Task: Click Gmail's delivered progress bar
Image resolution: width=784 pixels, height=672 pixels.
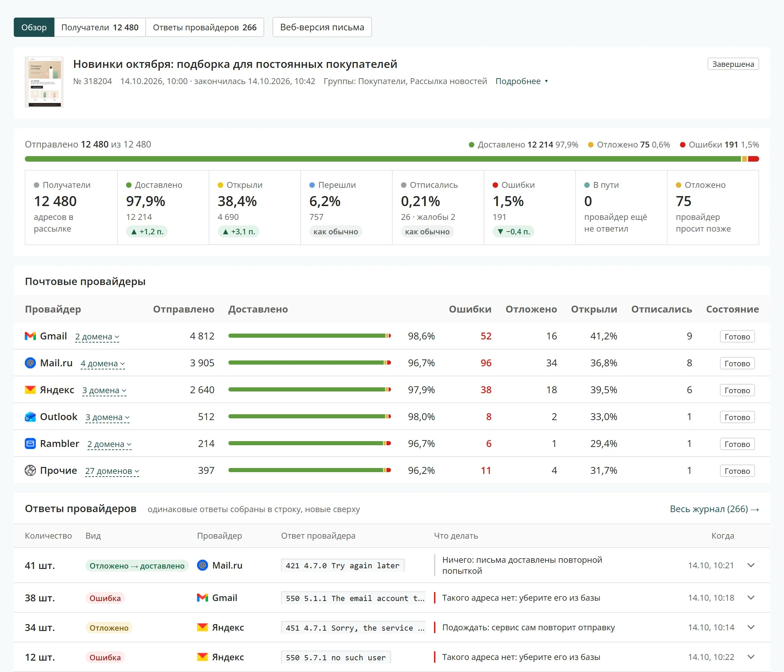Action: [310, 336]
